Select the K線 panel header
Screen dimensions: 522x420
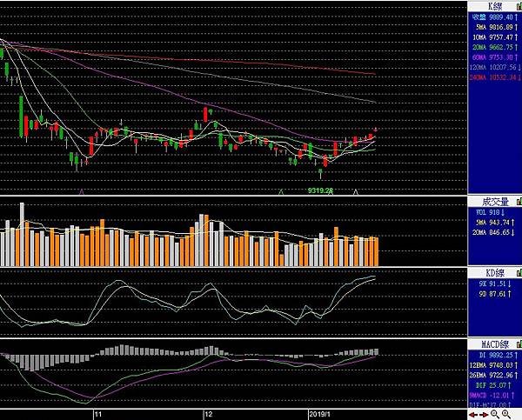click(495, 6)
